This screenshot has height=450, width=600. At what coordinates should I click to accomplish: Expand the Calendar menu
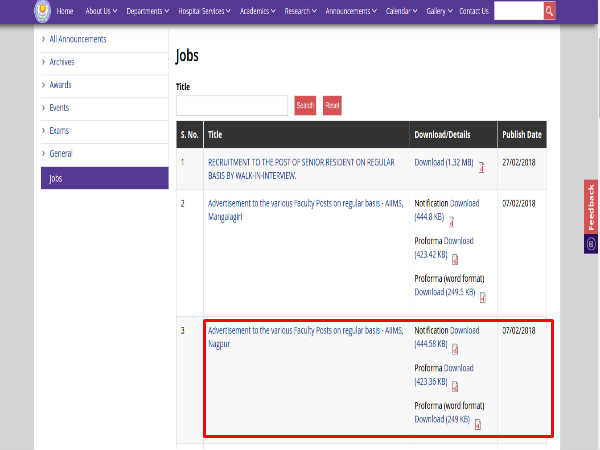click(x=401, y=11)
